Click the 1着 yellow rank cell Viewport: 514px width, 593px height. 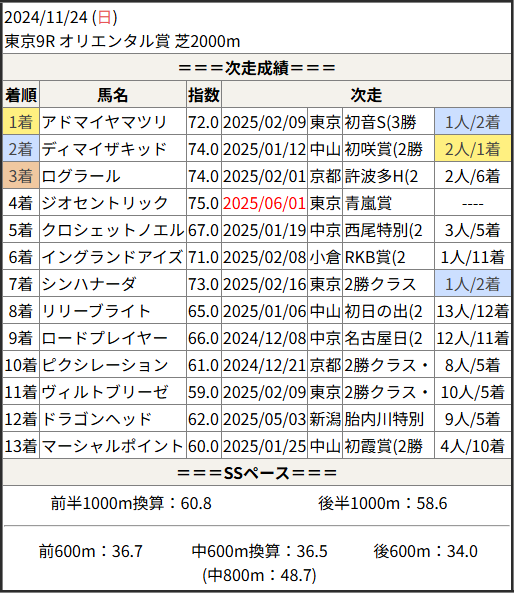(21, 122)
